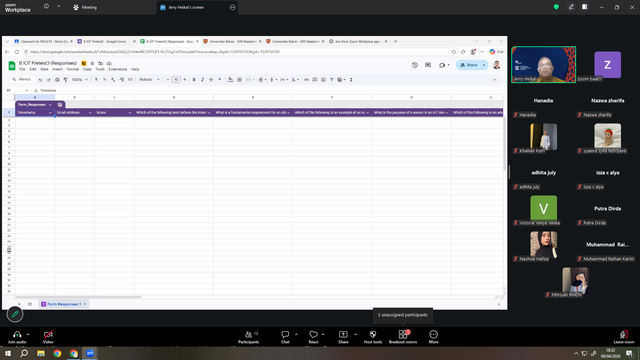
Task: Select the Form Responses 1 sheet tab
Action: (64, 304)
